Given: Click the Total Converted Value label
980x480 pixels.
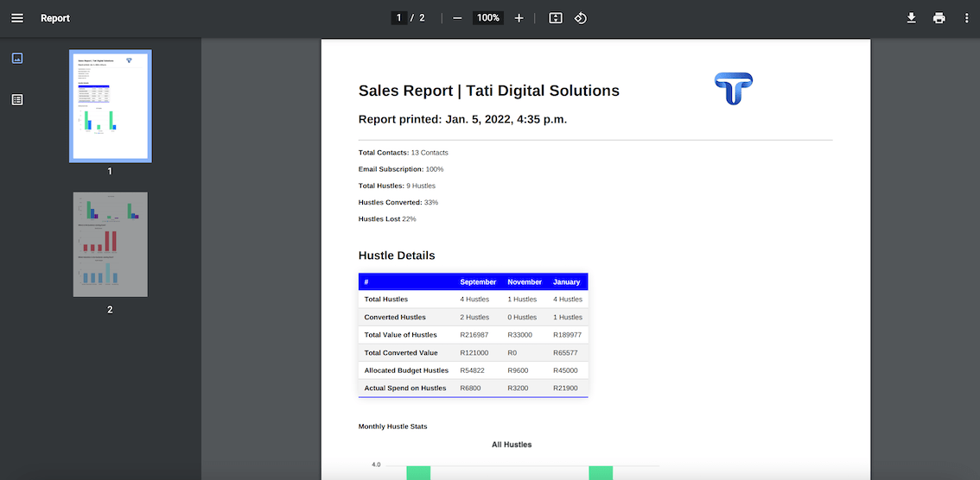Looking at the screenshot, I should point(401,353).
